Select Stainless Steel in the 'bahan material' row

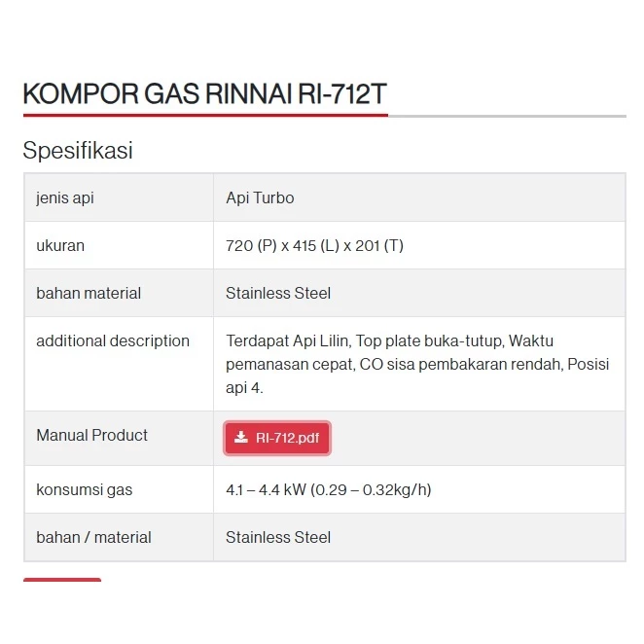(278, 293)
